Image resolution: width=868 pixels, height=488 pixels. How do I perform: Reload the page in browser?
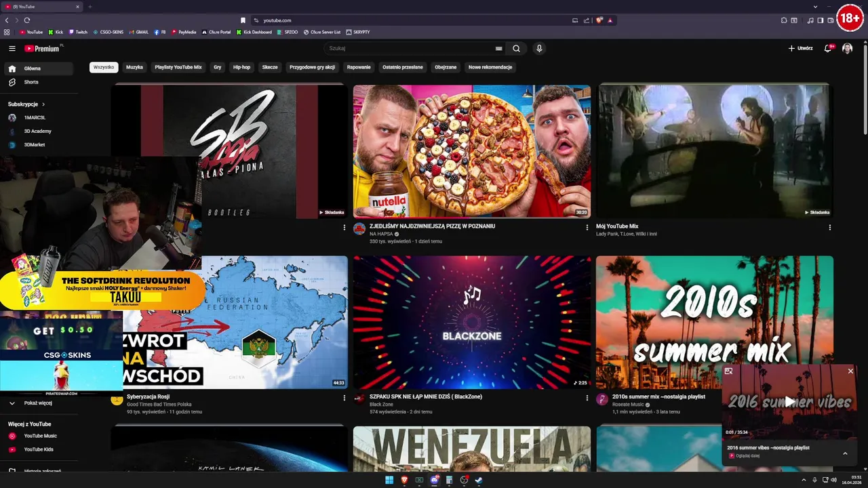(x=27, y=20)
